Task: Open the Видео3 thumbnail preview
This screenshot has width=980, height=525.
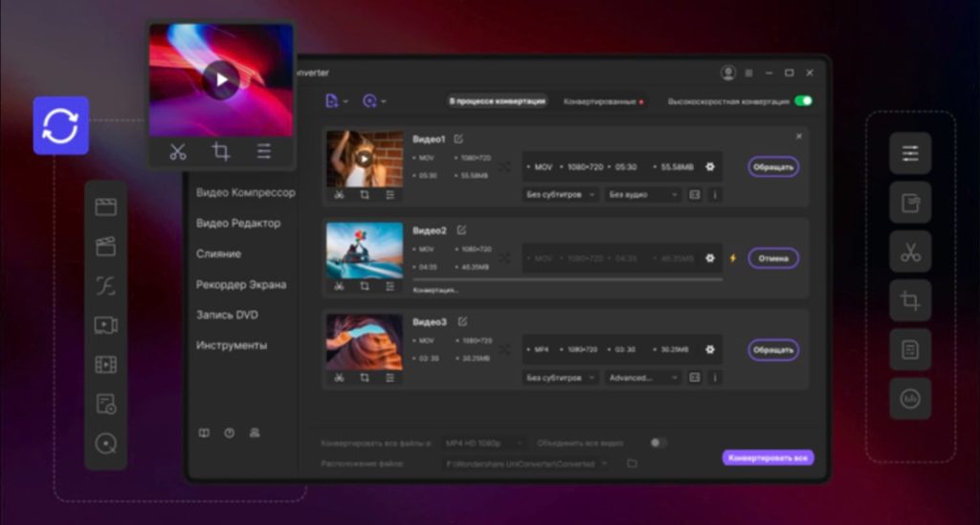Action: click(x=365, y=341)
